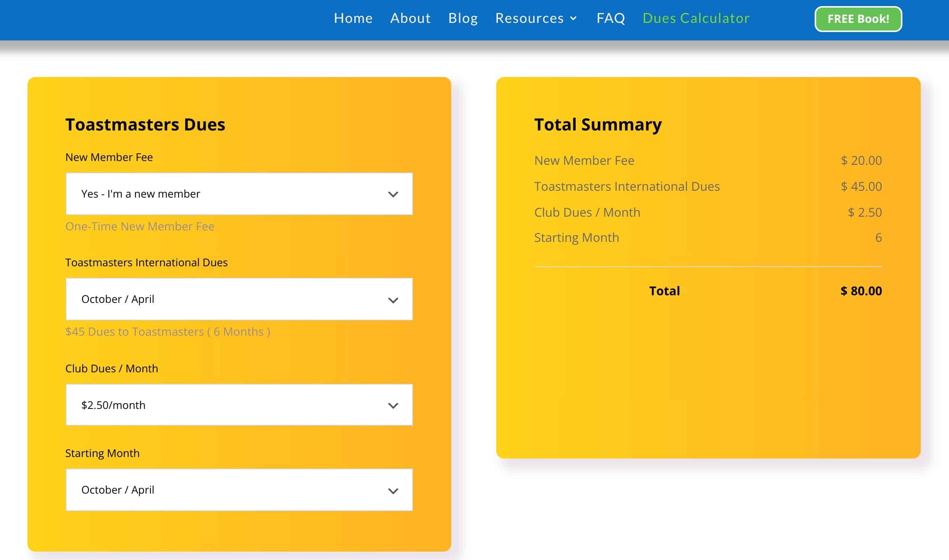
Task: Click the chevron on Starting Month select
Action: pyautogui.click(x=393, y=491)
